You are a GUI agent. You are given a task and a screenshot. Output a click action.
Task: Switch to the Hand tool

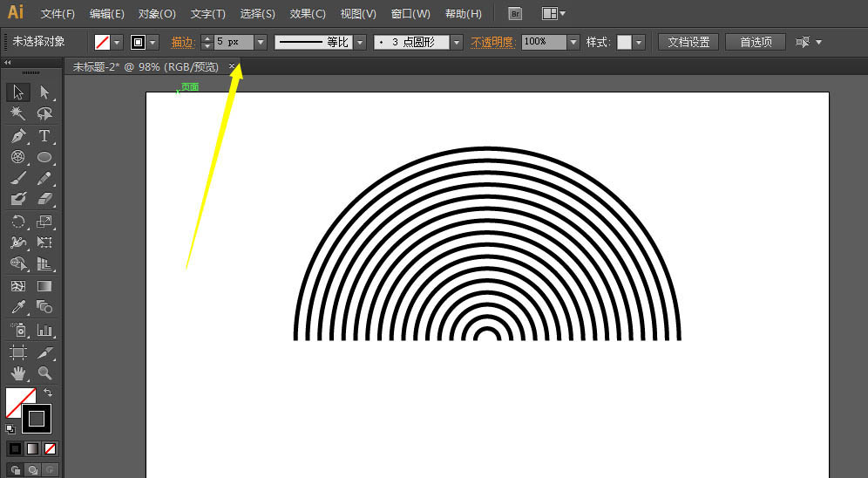tap(18, 373)
